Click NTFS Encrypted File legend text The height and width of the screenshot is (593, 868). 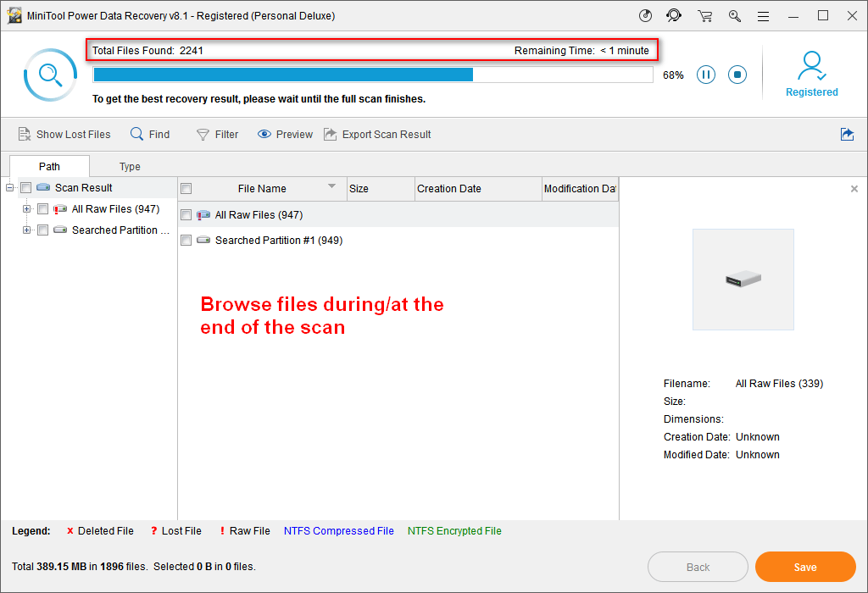coord(454,531)
